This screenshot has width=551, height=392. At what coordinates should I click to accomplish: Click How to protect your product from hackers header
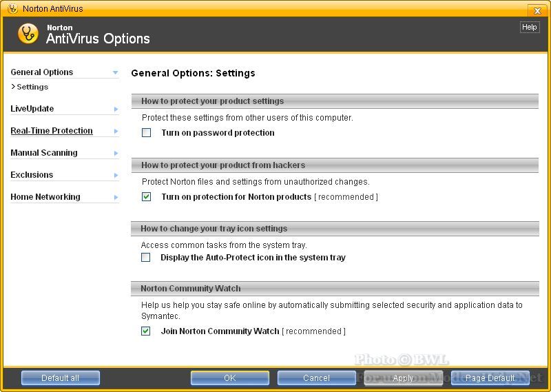click(x=335, y=165)
